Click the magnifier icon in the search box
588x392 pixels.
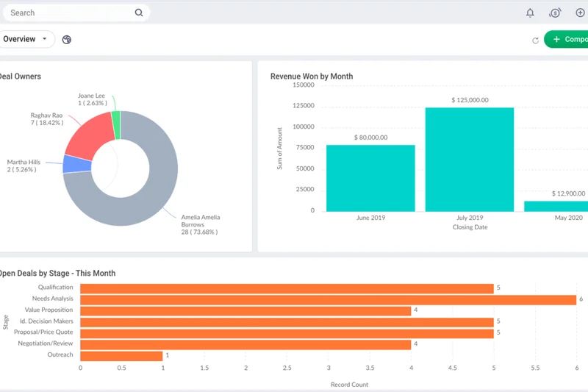point(139,13)
